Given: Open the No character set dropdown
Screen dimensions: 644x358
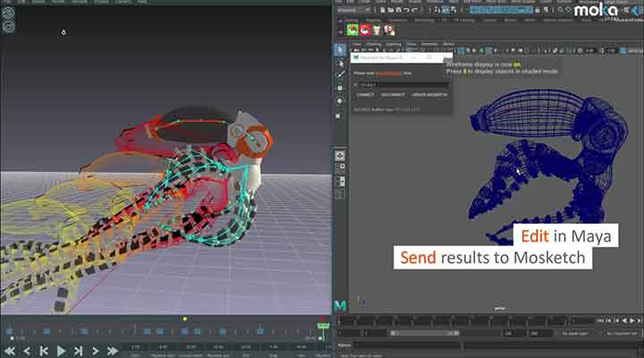Looking at the screenshot, I should click(x=622, y=333).
